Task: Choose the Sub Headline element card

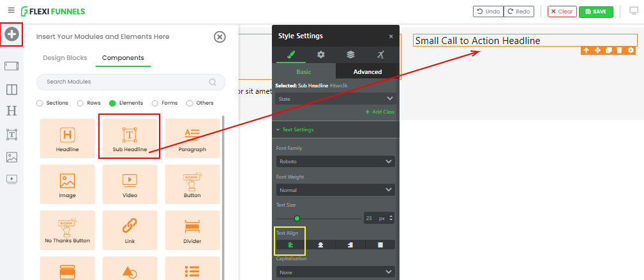Action: click(130, 138)
